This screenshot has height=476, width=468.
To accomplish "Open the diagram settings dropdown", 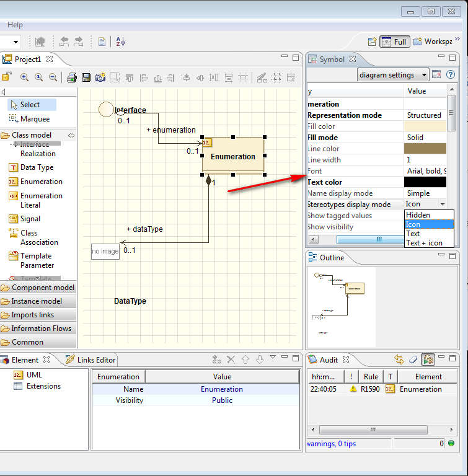I will coord(393,75).
